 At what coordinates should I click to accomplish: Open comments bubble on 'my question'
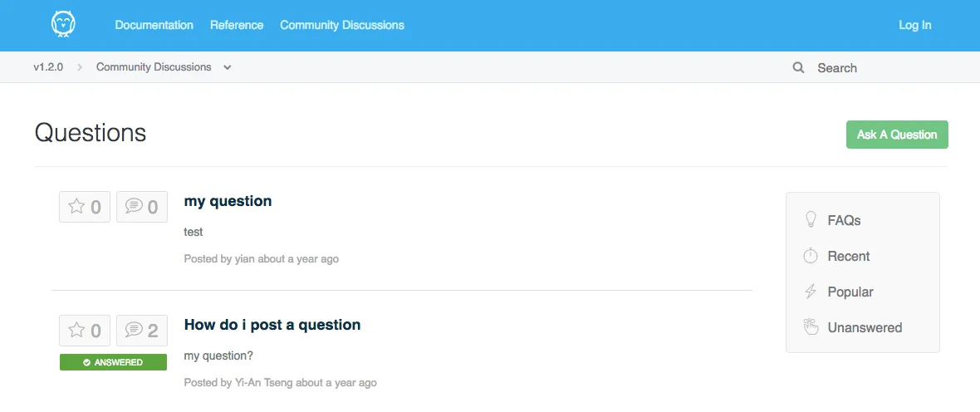click(x=142, y=206)
